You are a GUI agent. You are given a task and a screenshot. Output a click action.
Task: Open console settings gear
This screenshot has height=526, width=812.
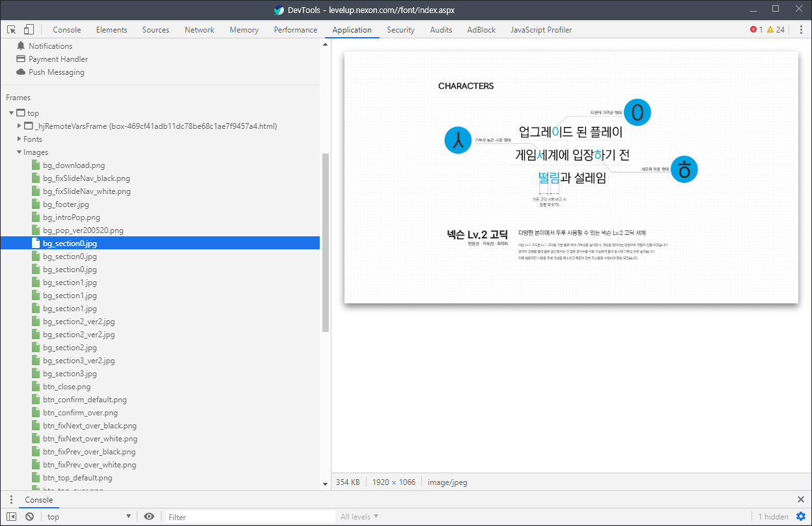click(x=801, y=517)
